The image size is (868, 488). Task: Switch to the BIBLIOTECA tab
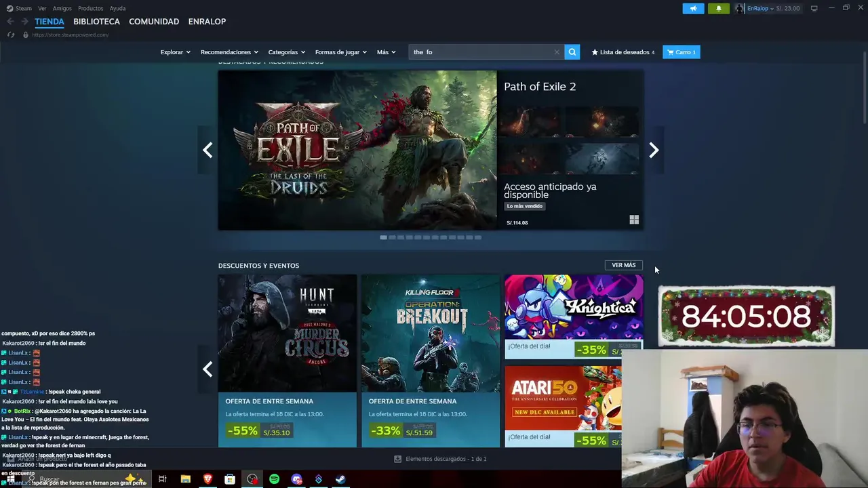(96, 22)
